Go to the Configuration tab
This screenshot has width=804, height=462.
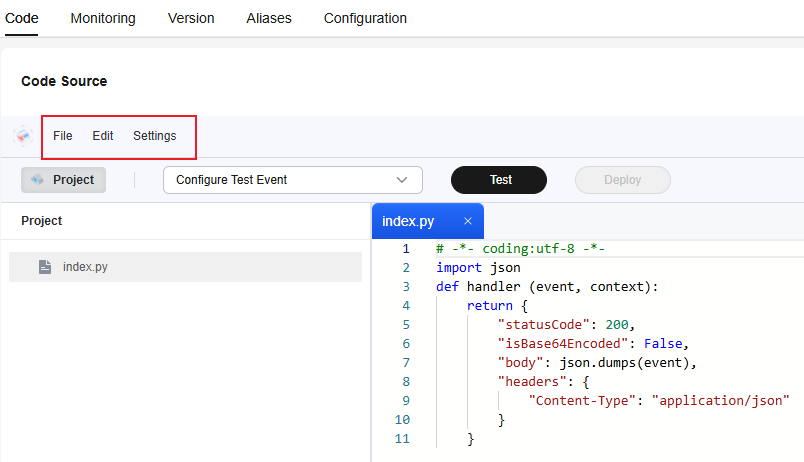[365, 18]
